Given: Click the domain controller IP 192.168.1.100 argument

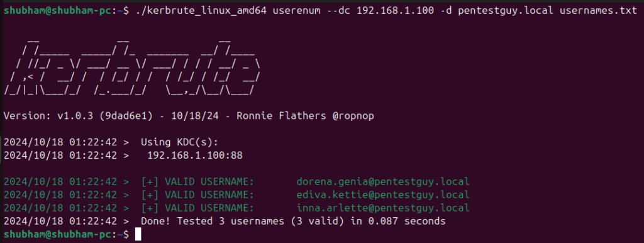Looking at the screenshot, I should click(395, 11).
